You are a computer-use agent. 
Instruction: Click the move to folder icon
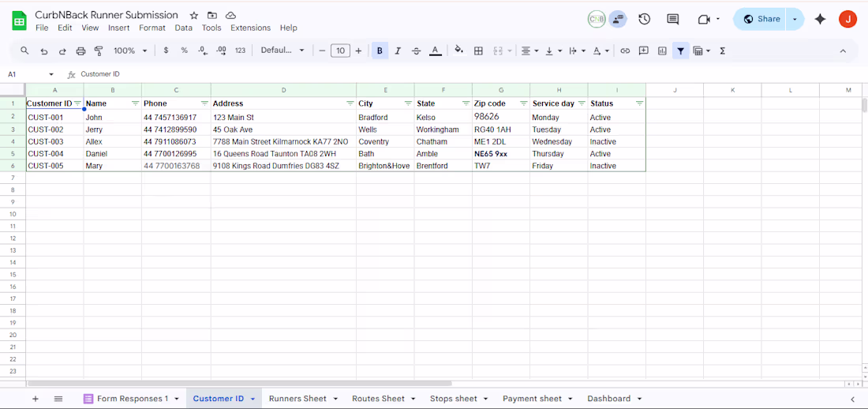(x=212, y=16)
